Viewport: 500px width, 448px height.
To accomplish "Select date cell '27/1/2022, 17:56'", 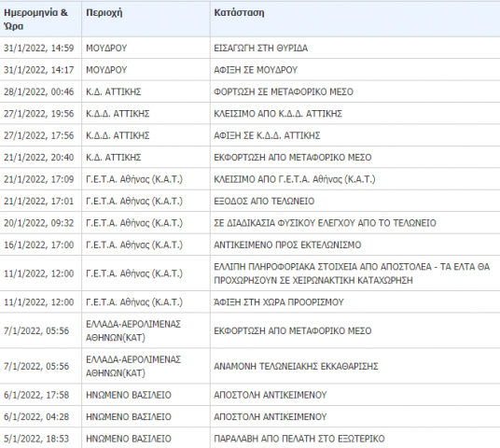I will pos(38,135).
